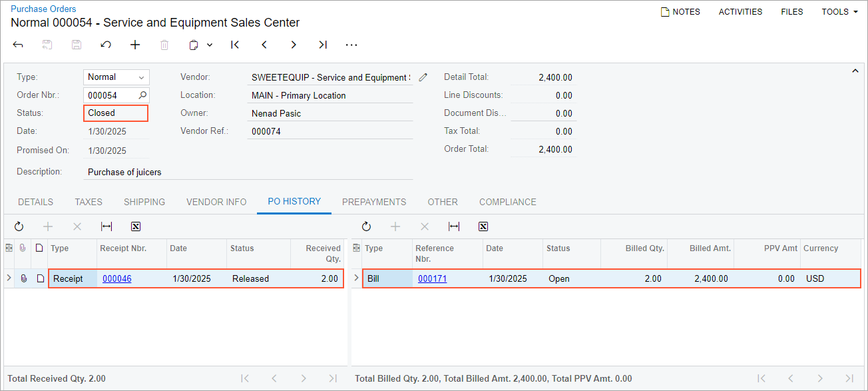Add a new purchase order record
Image resolution: width=868 pixels, height=391 pixels.
click(x=135, y=45)
